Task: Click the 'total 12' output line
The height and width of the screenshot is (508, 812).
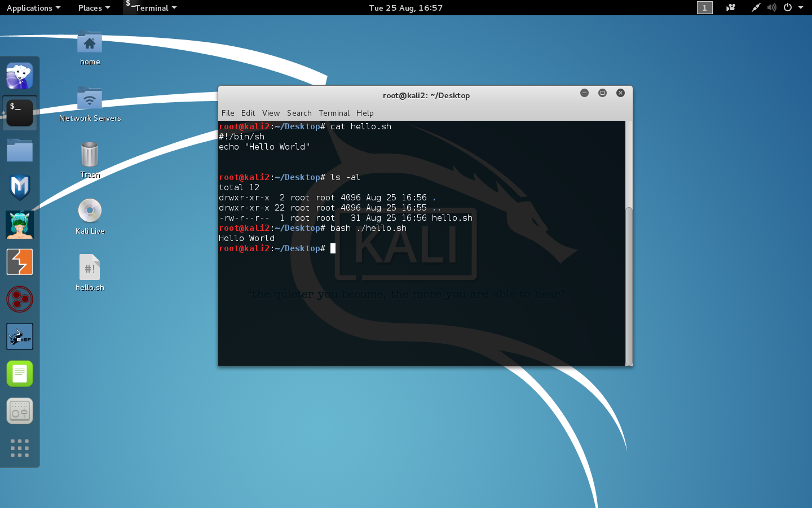Action: pyautogui.click(x=239, y=187)
